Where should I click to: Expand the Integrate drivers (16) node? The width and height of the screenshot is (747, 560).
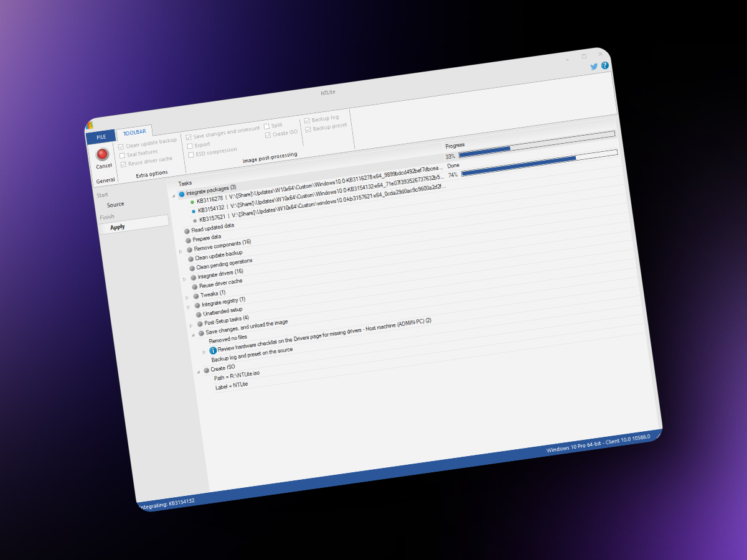(185, 279)
